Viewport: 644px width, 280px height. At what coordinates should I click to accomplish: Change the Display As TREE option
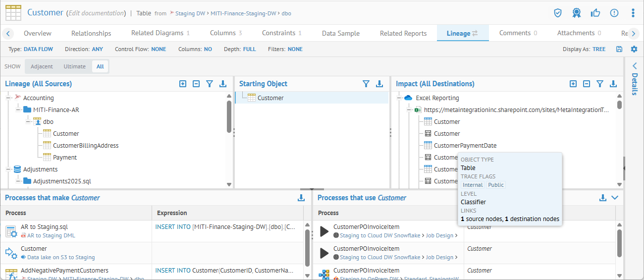pyautogui.click(x=598, y=49)
